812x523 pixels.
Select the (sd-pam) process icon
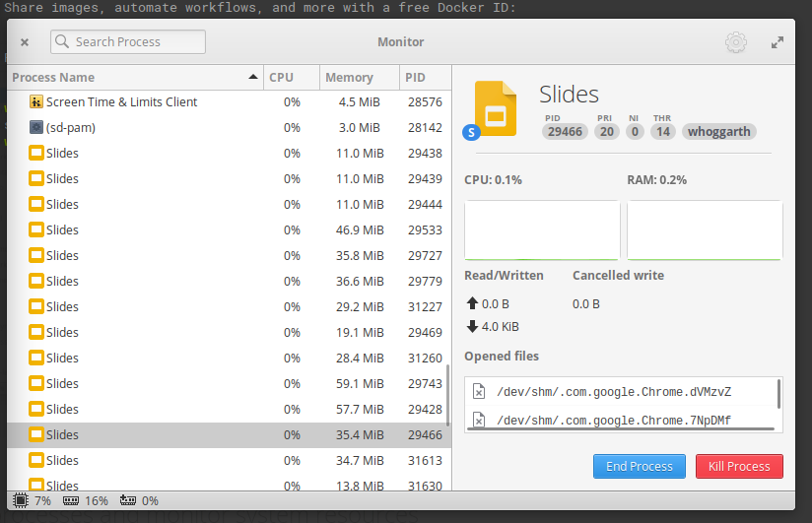coord(35,127)
